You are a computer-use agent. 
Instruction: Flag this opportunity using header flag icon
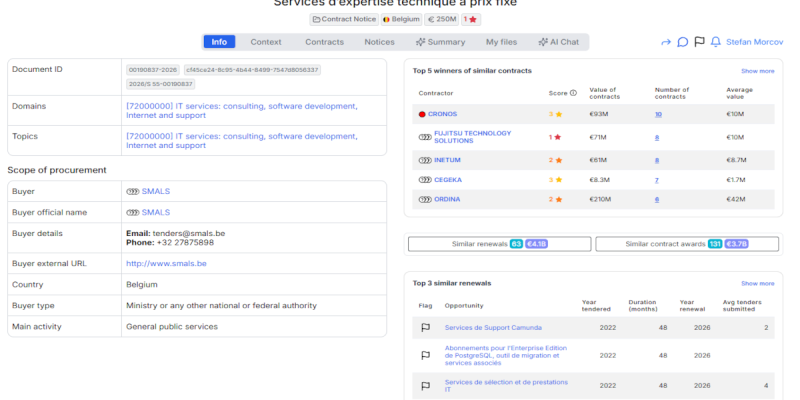pos(699,41)
